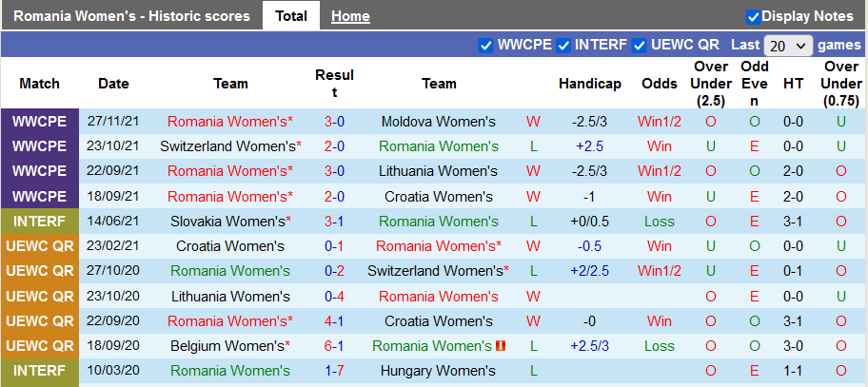Switch to the Home tab

pyautogui.click(x=350, y=16)
